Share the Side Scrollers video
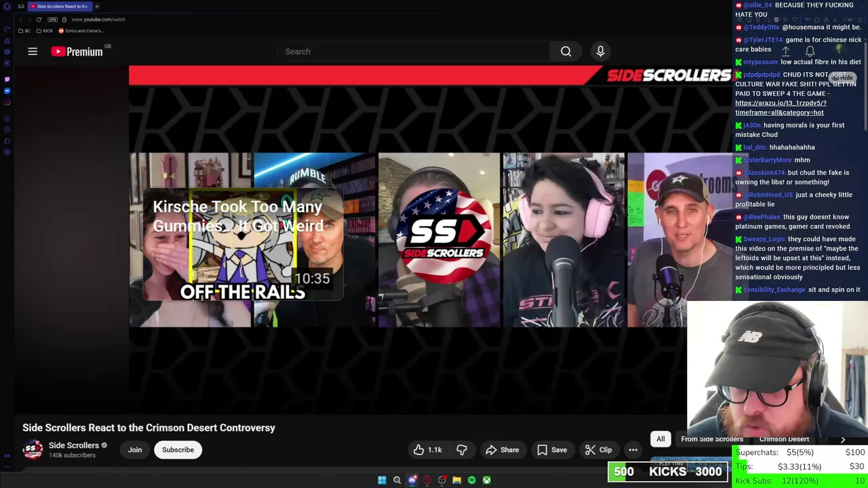This screenshot has width=868, height=488. click(502, 450)
